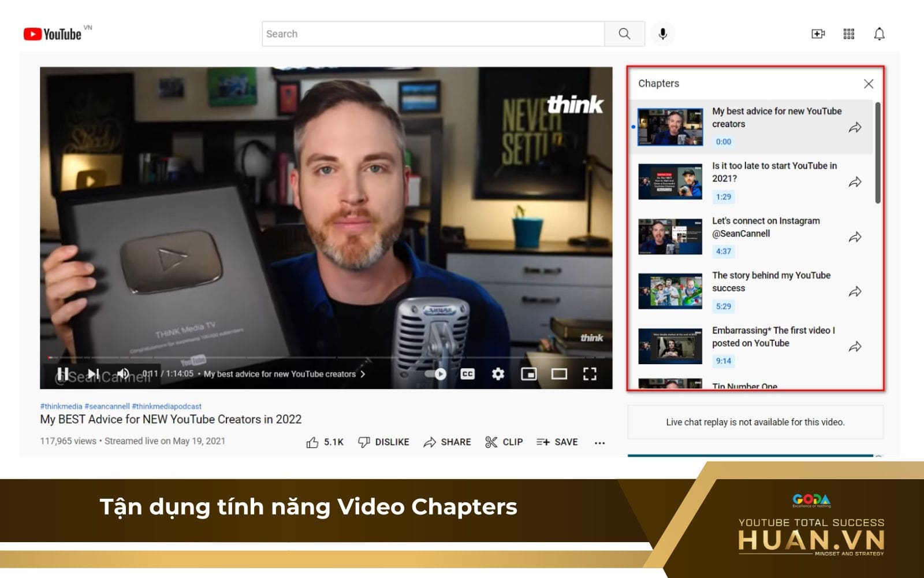Jump to the 5:29 timestamp

(724, 306)
